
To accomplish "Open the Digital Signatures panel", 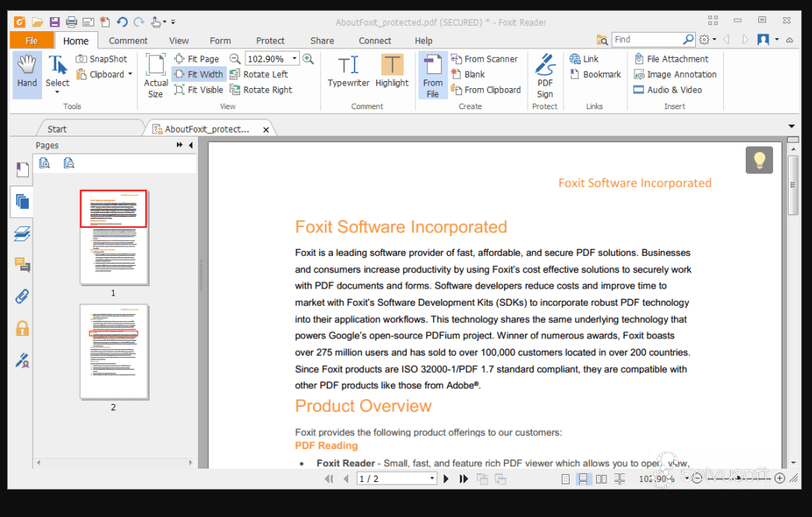I will tap(23, 360).
